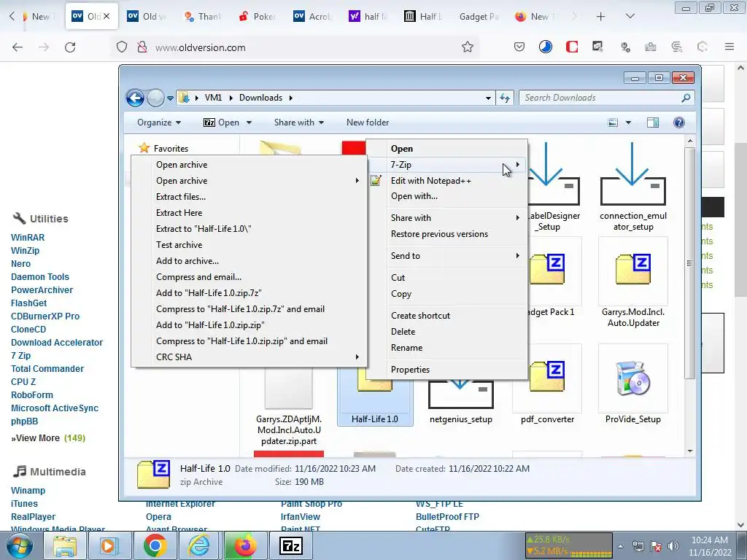
Task: Click New folder toolbar button
Action: (368, 122)
